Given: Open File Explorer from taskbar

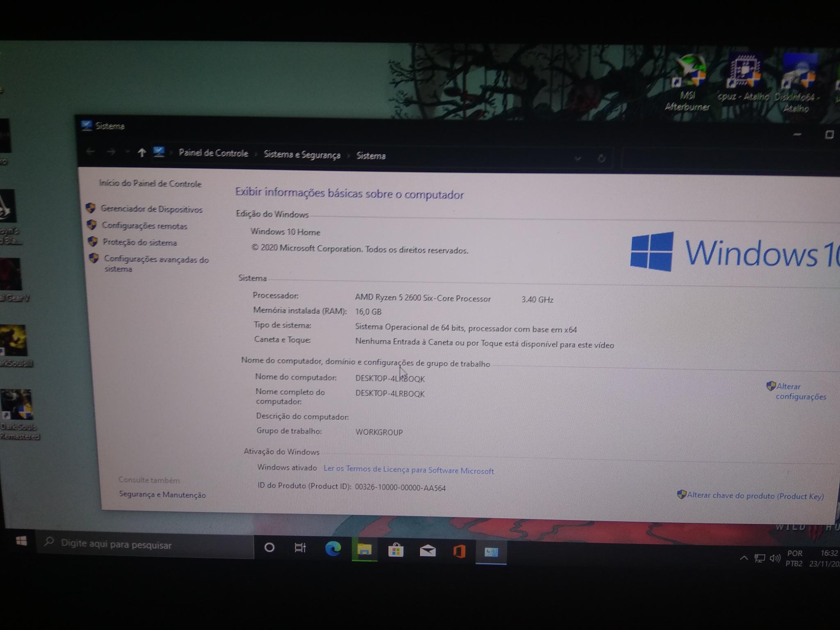Looking at the screenshot, I should [364, 550].
